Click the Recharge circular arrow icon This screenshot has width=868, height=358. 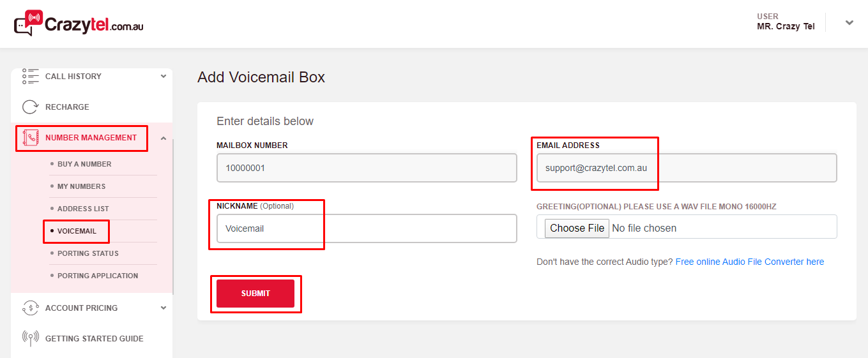tap(31, 107)
